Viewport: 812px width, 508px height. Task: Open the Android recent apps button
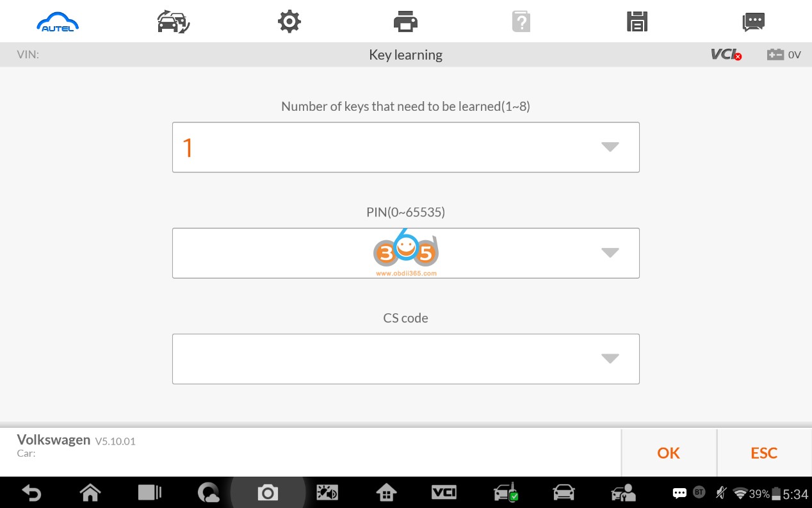(150, 493)
